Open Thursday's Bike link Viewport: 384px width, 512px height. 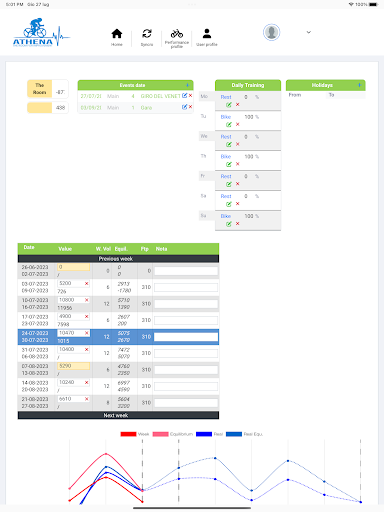(x=226, y=157)
